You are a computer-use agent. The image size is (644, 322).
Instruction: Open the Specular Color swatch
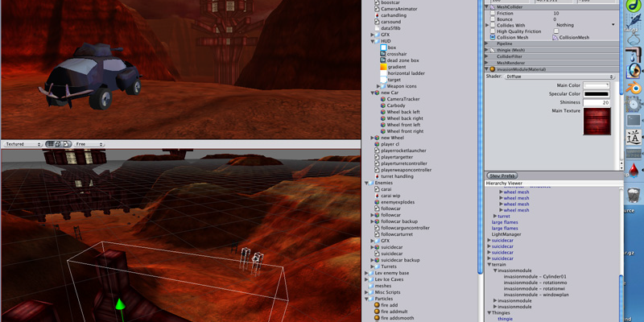(596, 94)
